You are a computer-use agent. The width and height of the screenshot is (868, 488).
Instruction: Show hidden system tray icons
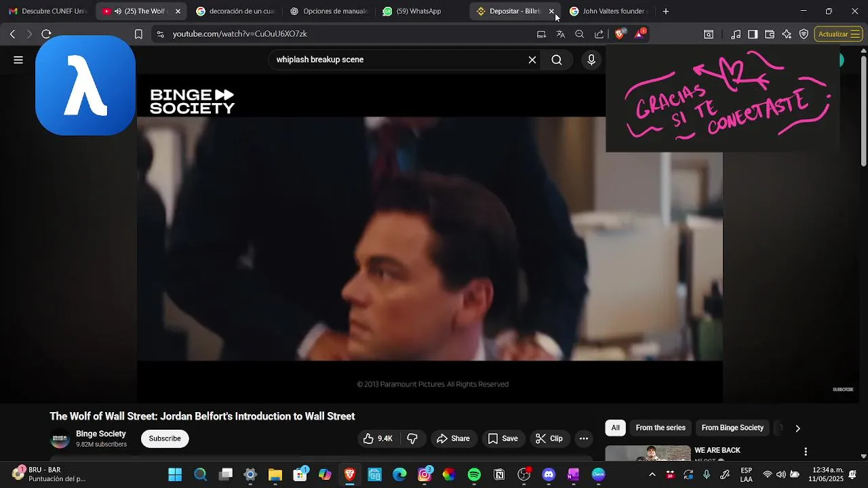[x=652, y=474]
